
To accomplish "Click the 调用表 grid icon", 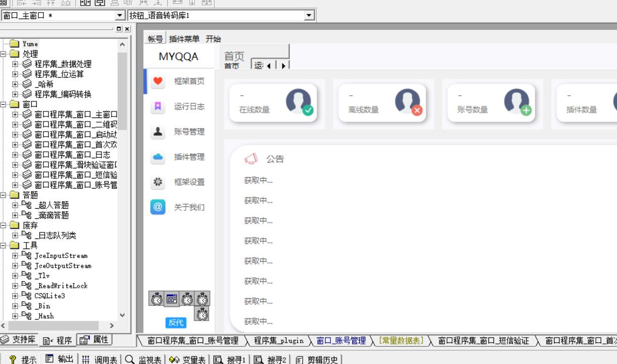I will (x=86, y=359).
